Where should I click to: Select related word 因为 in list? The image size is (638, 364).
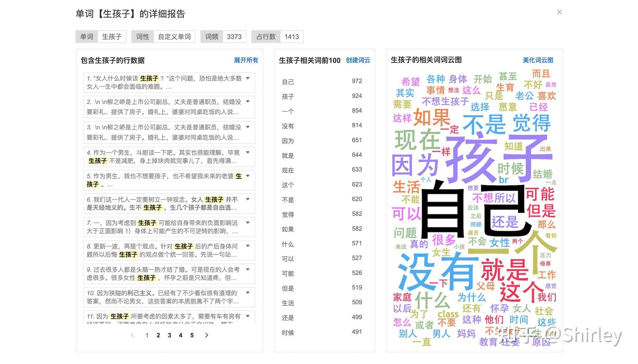pos(288,141)
